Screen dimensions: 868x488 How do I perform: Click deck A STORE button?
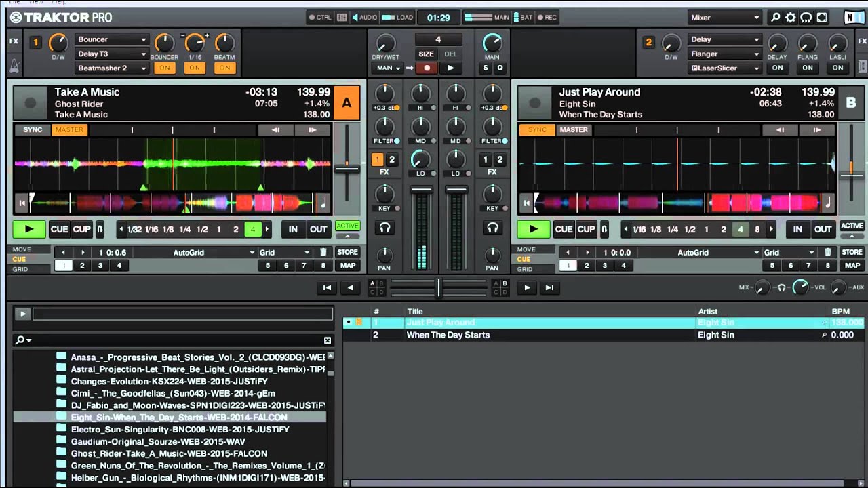(x=347, y=252)
